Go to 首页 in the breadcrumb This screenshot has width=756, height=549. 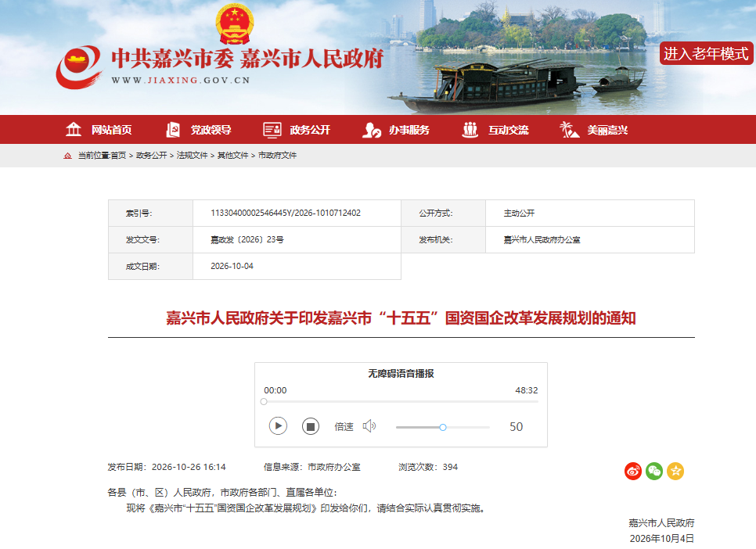[118, 155]
